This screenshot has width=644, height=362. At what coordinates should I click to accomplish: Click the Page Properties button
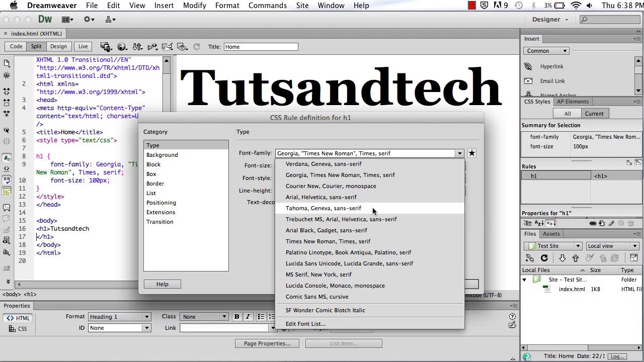[x=267, y=343]
